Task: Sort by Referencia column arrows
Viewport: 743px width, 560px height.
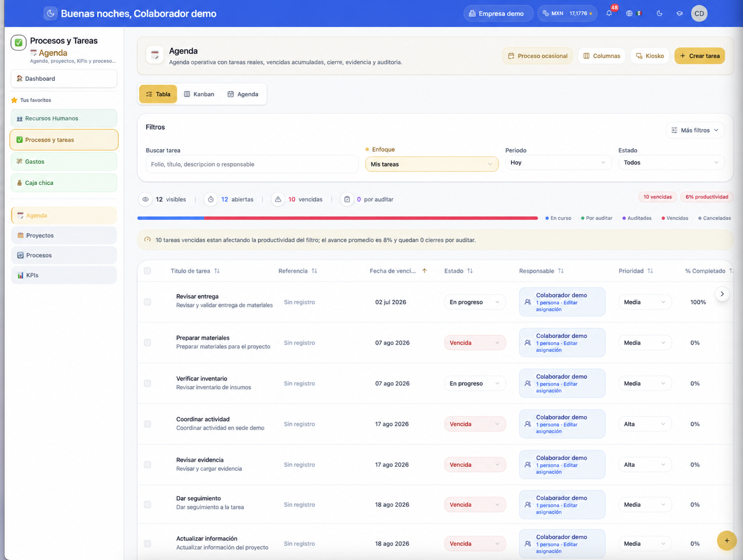Action: (x=314, y=271)
